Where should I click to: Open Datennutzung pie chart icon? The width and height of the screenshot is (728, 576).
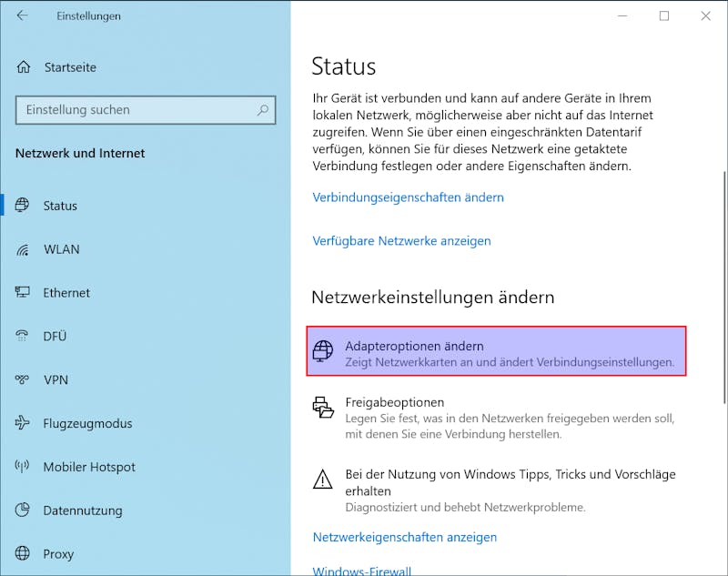(22, 510)
